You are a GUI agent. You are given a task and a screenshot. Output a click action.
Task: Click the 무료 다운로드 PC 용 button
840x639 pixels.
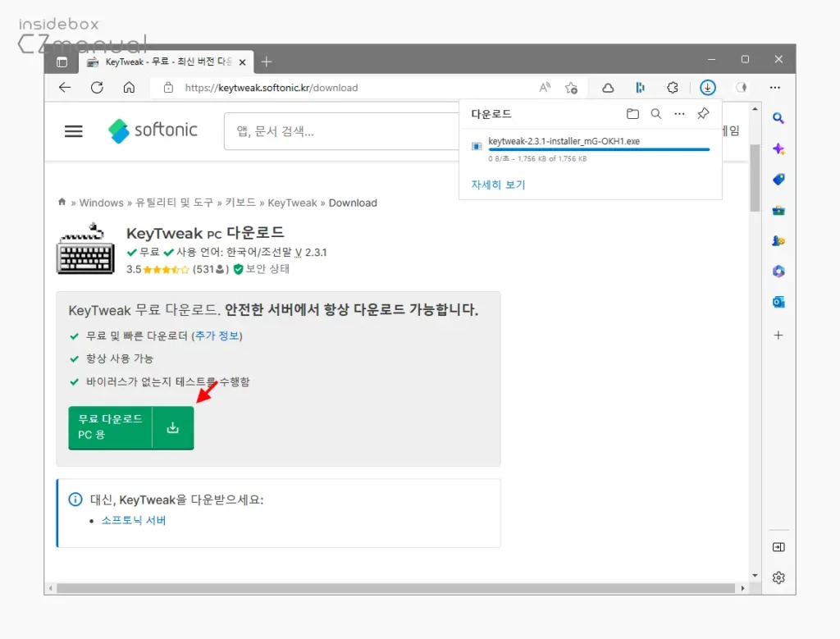click(130, 427)
